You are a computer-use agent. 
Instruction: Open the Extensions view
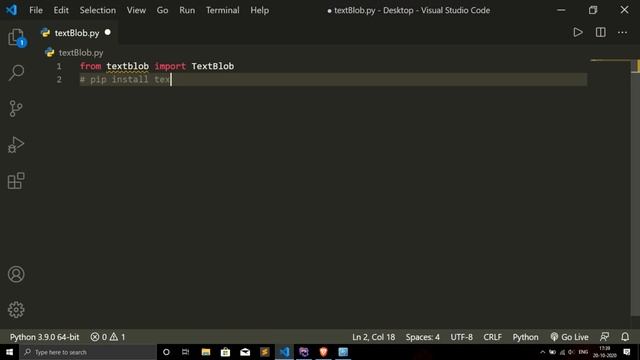(x=16, y=180)
